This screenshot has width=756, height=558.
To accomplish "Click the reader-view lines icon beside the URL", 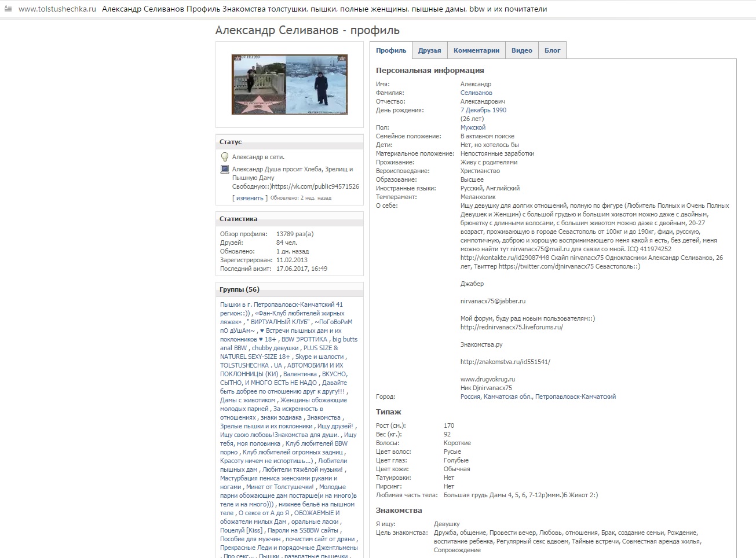I will point(8,9).
